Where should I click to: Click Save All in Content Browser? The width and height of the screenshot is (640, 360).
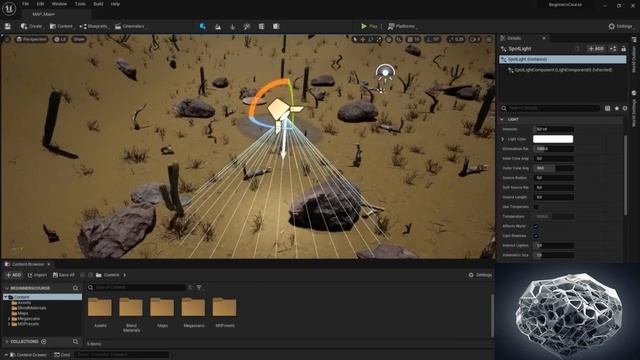click(x=64, y=275)
